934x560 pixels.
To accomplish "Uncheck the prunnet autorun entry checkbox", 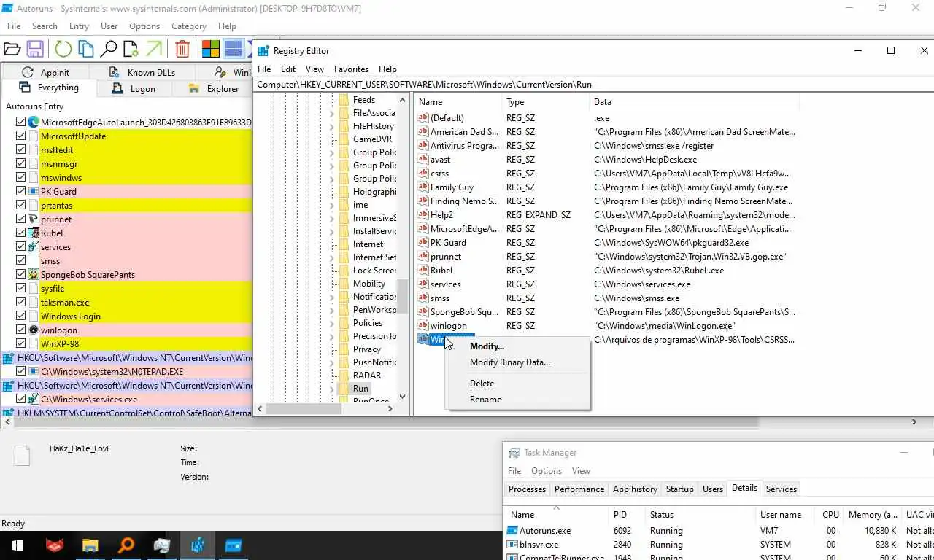I will (21, 219).
